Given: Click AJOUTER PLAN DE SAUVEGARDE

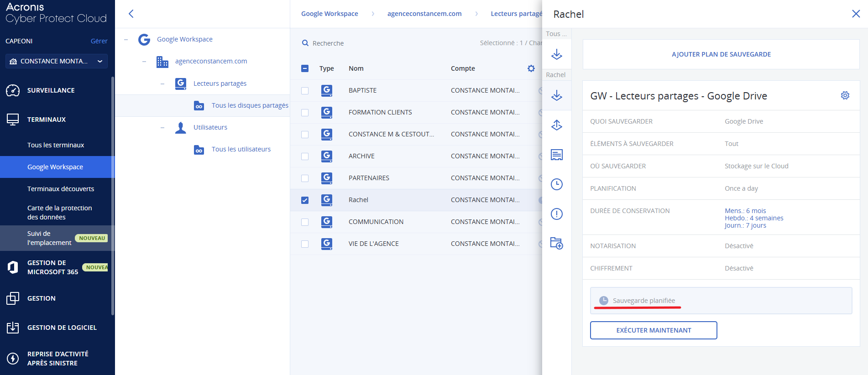Looking at the screenshot, I should click(x=721, y=54).
